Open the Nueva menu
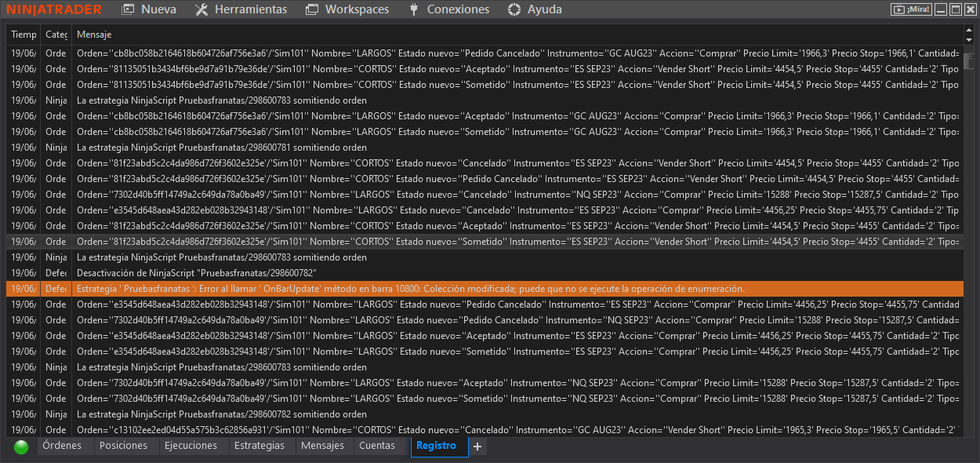The image size is (980, 463). click(x=149, y=9)
